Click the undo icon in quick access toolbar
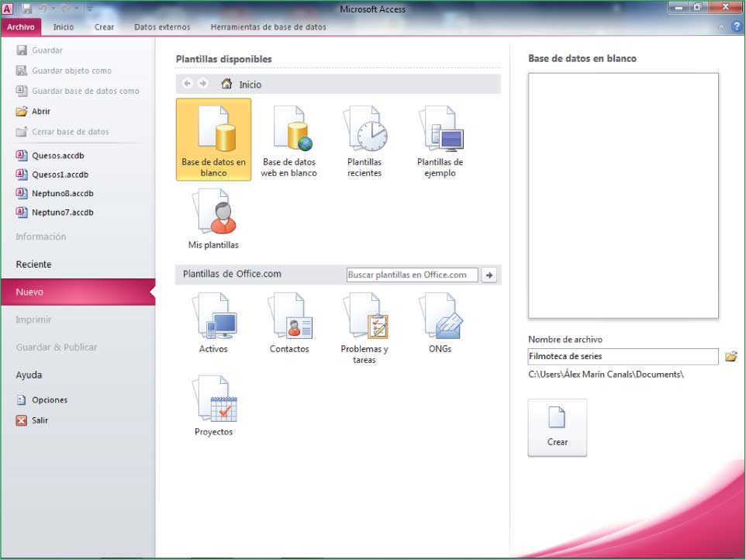 click(x=43, y=9)
